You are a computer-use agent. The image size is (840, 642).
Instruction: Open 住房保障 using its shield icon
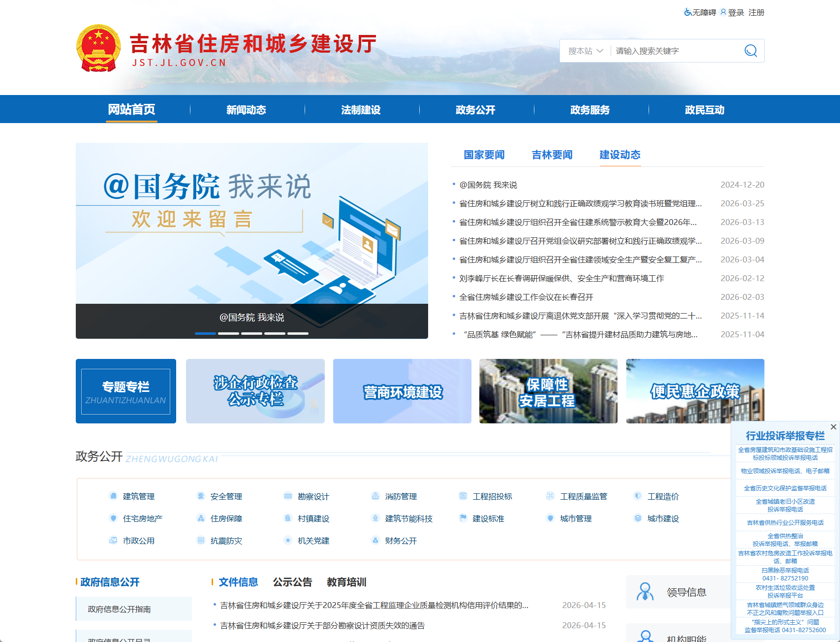(200, 518)
